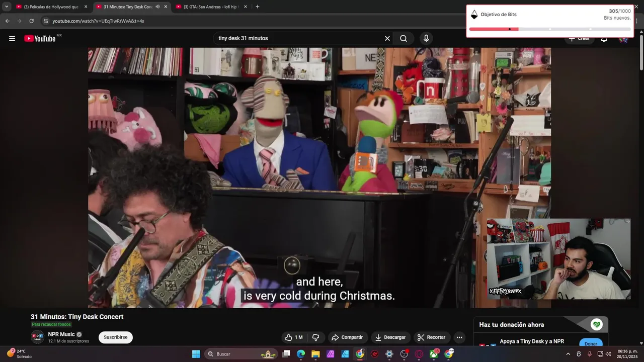The image size is (644, 362).
Task: Click the webcam overlay of the streamer
Action: click(x=558, y=259)
